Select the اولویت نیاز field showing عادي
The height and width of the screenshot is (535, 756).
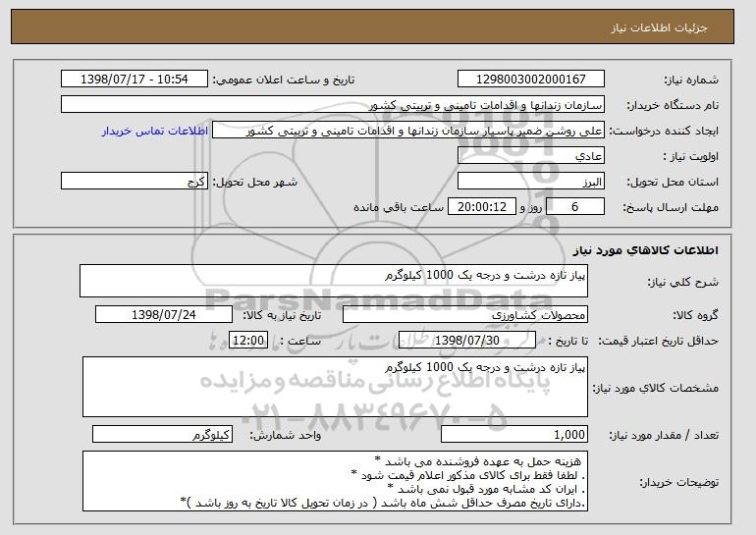531,156
